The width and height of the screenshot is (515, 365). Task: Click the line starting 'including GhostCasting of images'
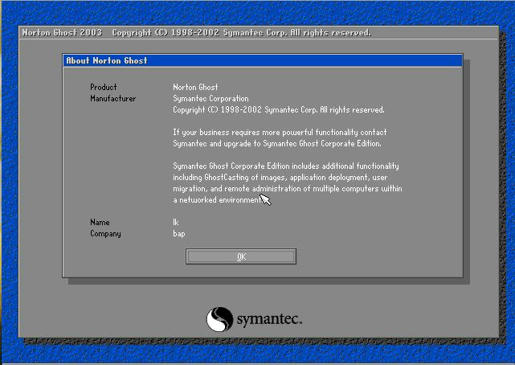coord(280,178)
